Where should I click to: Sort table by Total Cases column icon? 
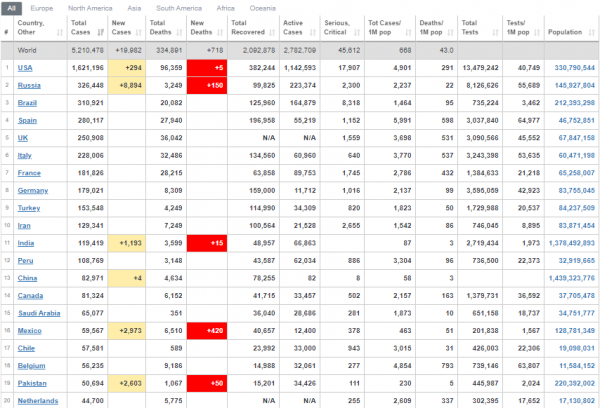pyautogui.click(x=101, y=33)
